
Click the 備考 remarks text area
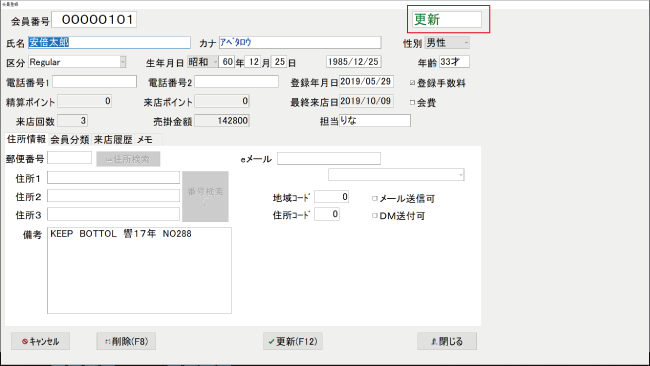tap(139, 270)
